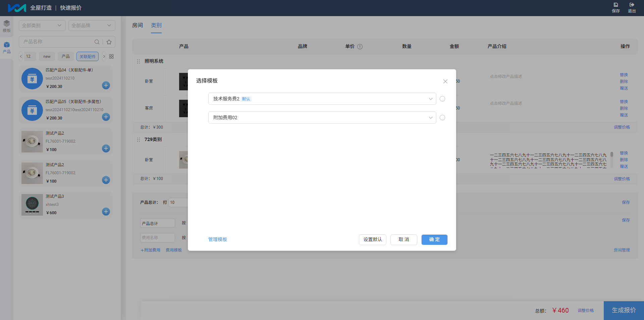Select the 关联配件 tag filter
Image resolution: width=644 pixels, height=320 pixels.
(88, 56)
